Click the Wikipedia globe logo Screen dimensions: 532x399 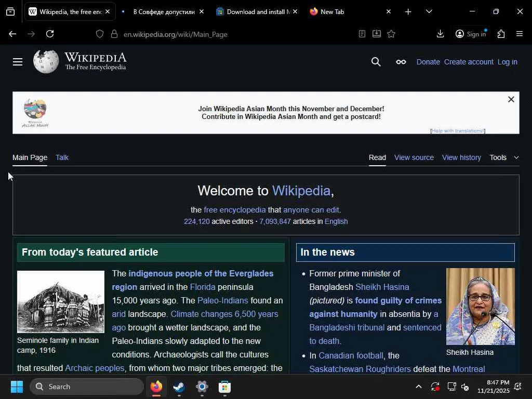click(x=46, y=61)
